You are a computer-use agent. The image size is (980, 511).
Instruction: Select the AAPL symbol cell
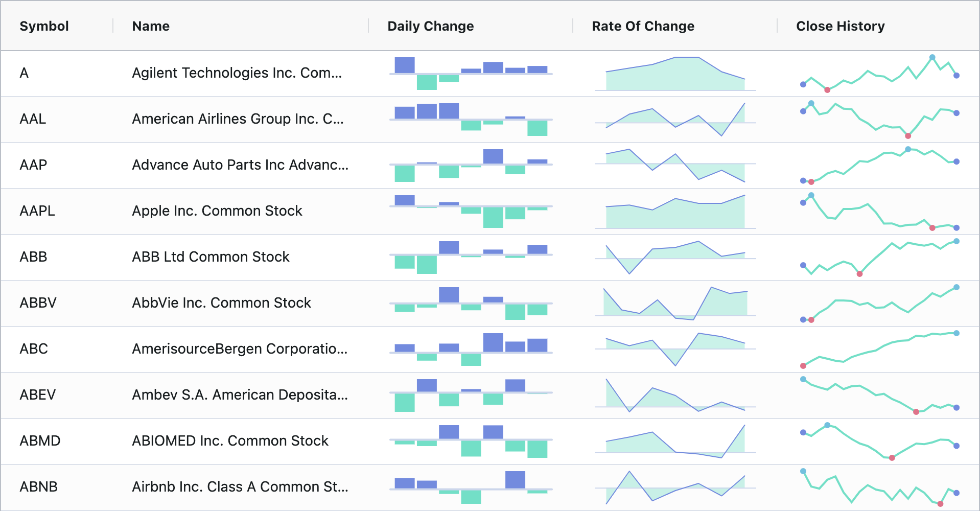point(37,211)
